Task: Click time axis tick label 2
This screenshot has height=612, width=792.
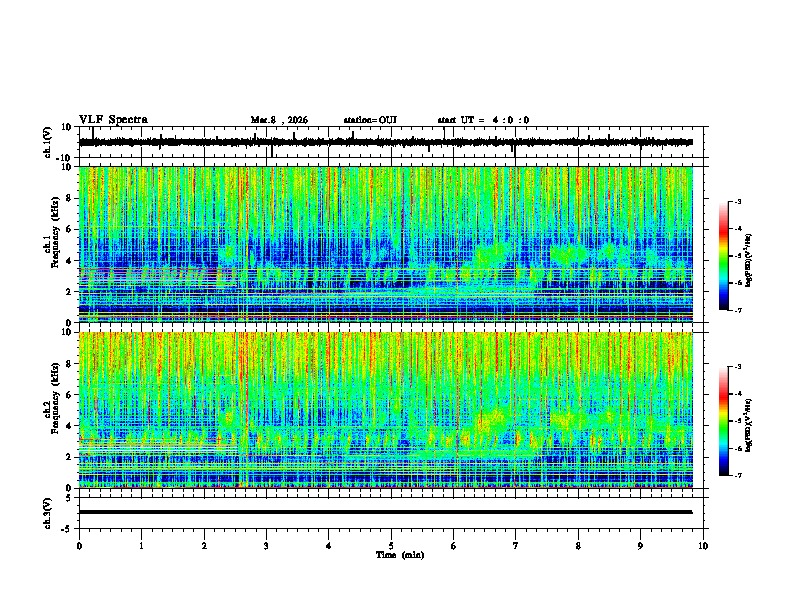Action: pos(204,546)
